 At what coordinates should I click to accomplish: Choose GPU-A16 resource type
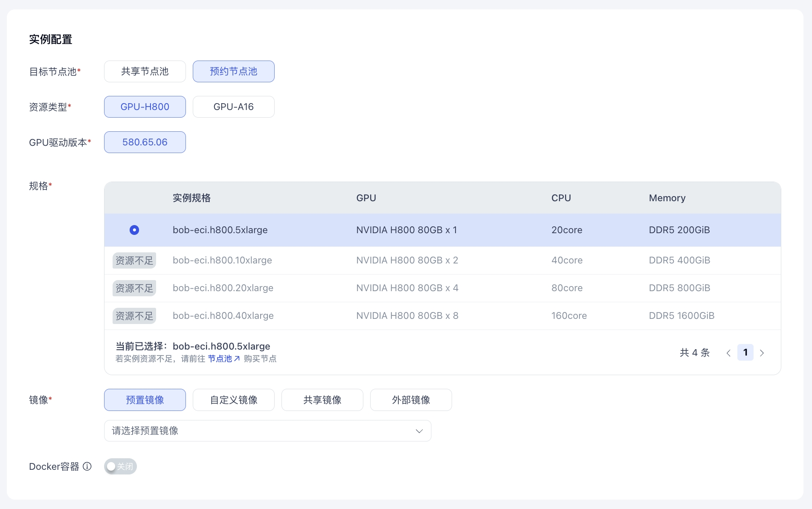(x=233, y=107)
